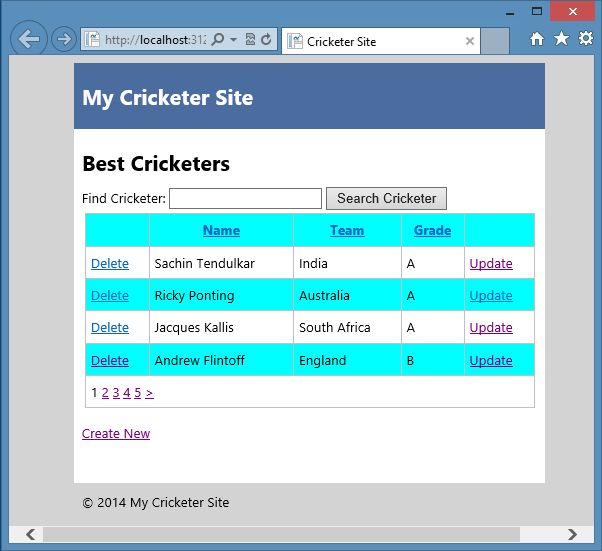The image size is (602, 551).
Task: Click the My Cricketer Site header title
Action: pos(168,98)
